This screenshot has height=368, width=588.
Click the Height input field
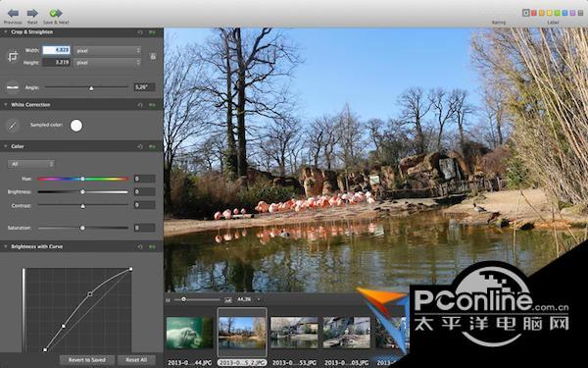(56, 62)
